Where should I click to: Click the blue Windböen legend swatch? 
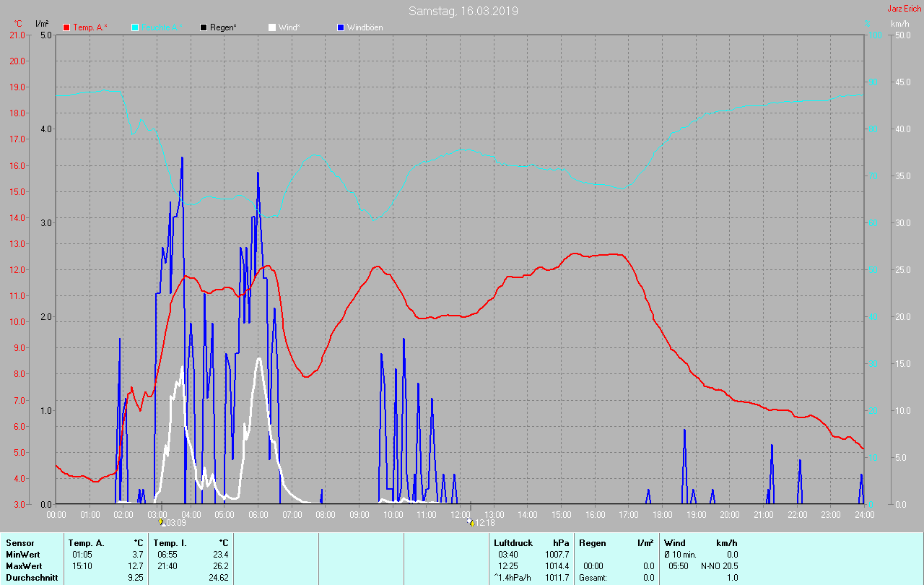coord(340,27)
